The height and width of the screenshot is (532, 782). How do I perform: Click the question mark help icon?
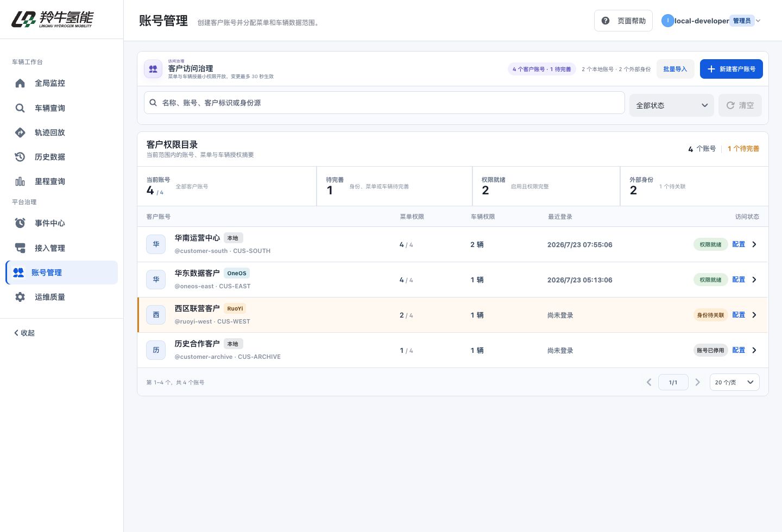pyautogui.click(x=606, y=21)
